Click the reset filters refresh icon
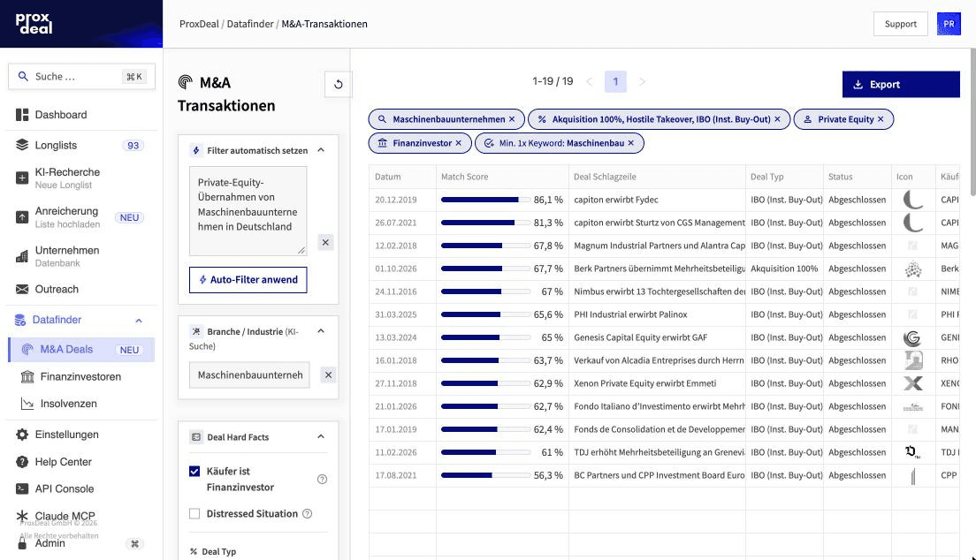 pos(338,84)
